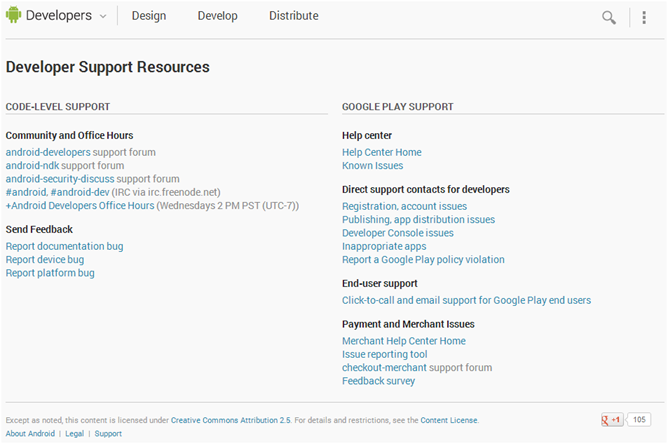Click the End-user support subheading
This screenshot has height=444, width=668.
click(380, 283)
